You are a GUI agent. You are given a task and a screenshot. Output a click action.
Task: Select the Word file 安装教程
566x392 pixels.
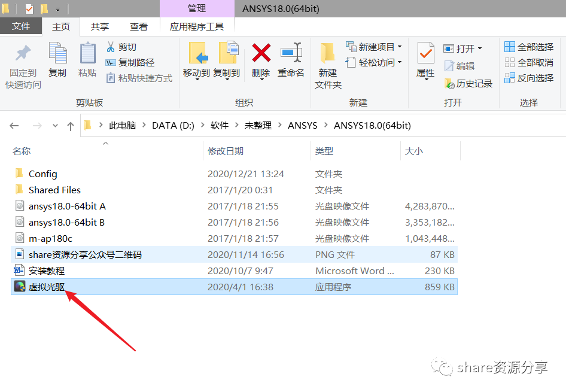pos(235,271)
